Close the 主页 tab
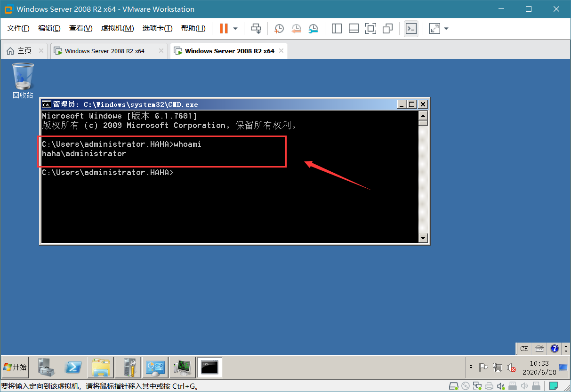This screenshot has height=392, width=571. 41,51
